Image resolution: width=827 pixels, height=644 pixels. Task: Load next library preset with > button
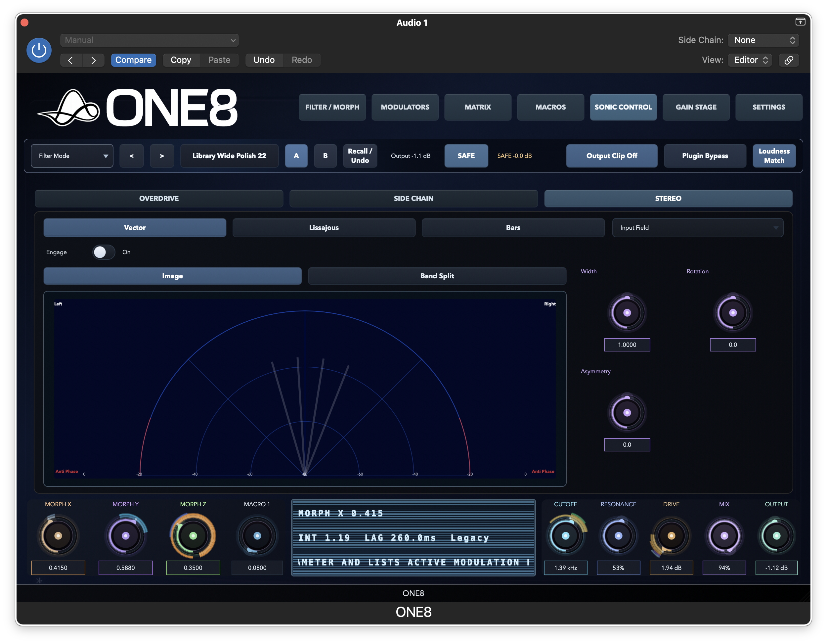click(162, 156)
